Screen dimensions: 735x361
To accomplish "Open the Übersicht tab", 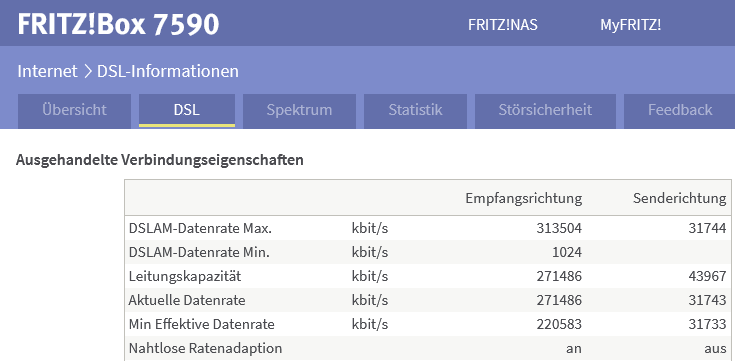I will [x=74, y=111].
